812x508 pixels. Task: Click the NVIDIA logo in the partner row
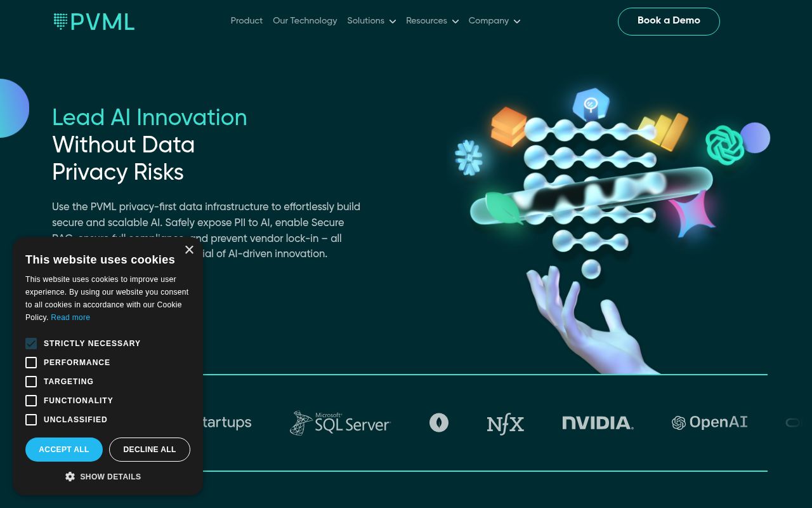point(597,422)
